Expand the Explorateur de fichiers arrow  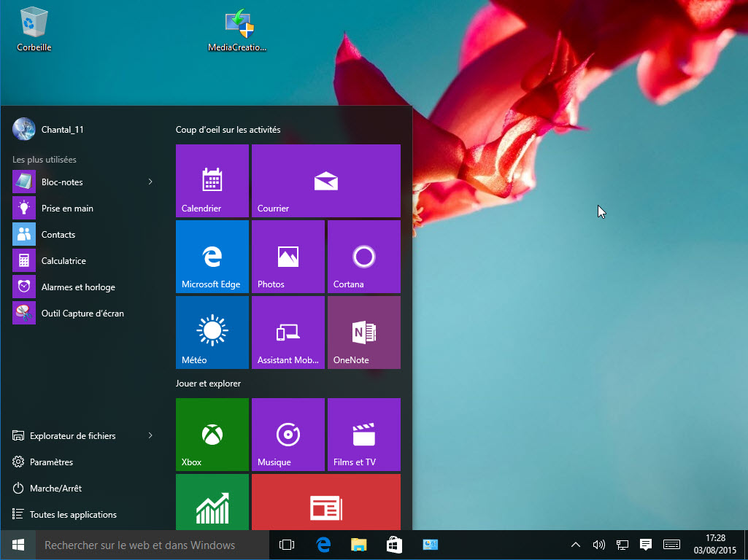click(x=150, y=435)
